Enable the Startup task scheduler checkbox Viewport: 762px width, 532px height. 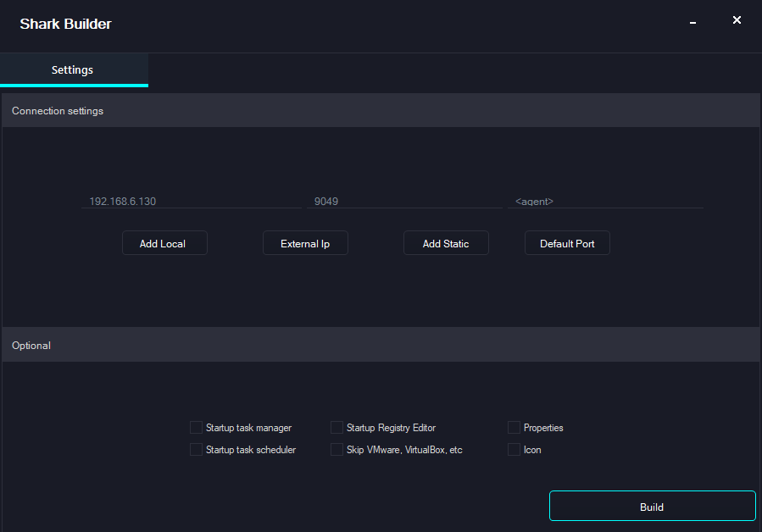196,449
